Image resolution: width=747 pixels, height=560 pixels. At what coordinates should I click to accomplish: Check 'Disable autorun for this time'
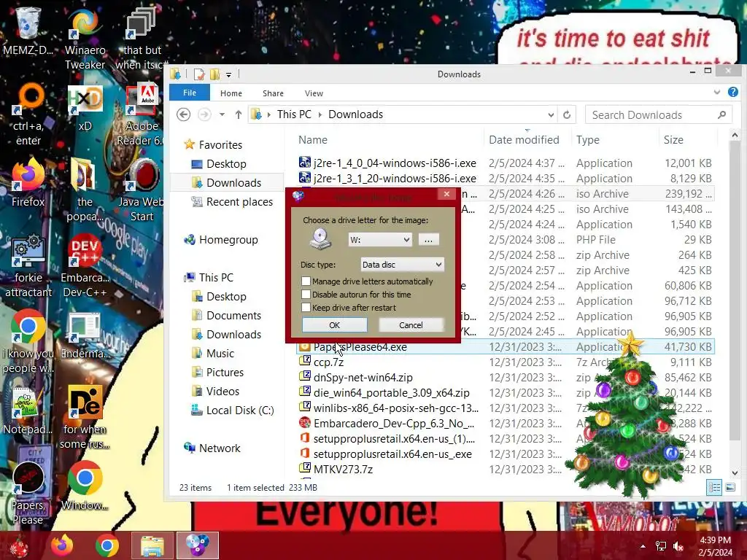click(306, 295)
